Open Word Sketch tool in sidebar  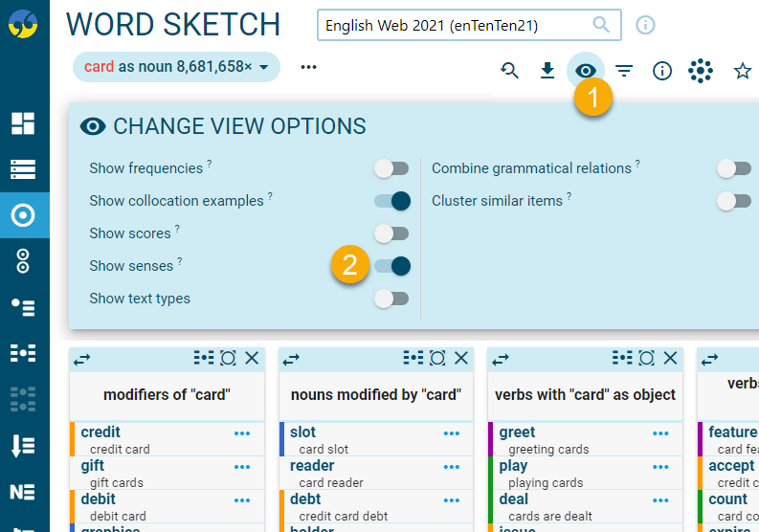click(23, 214)
